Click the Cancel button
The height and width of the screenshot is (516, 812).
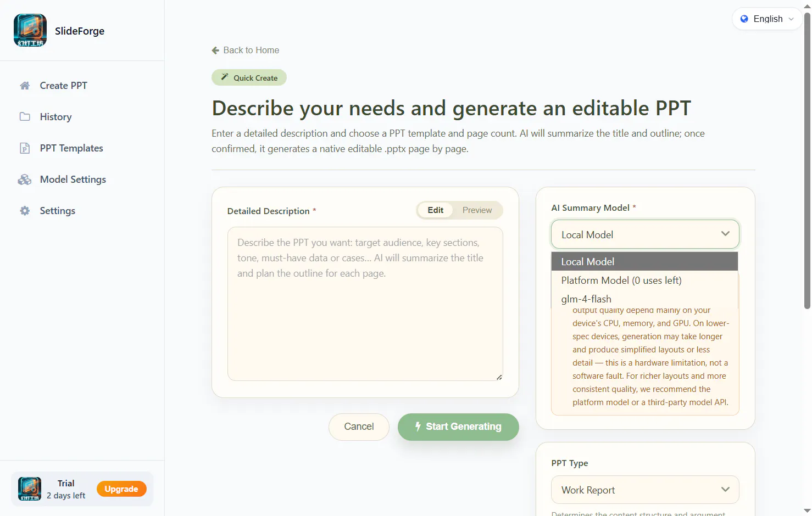[x=359, y=427]
